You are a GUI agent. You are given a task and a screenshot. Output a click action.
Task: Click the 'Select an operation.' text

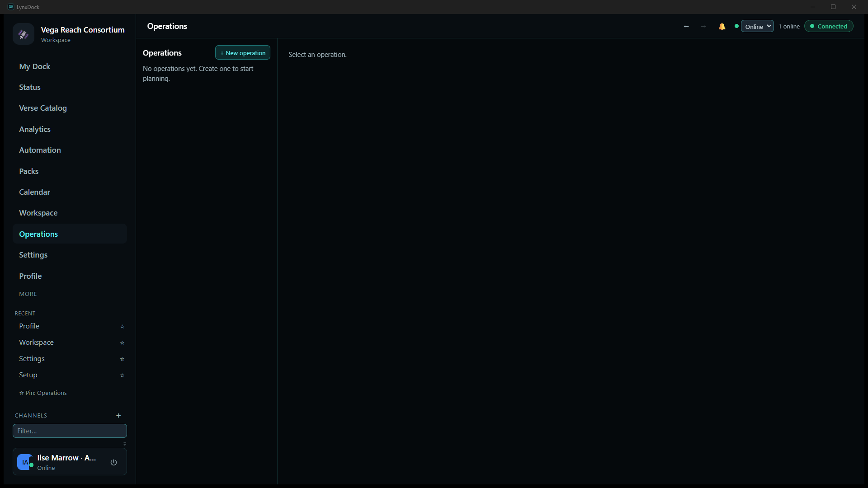point(317,55)
